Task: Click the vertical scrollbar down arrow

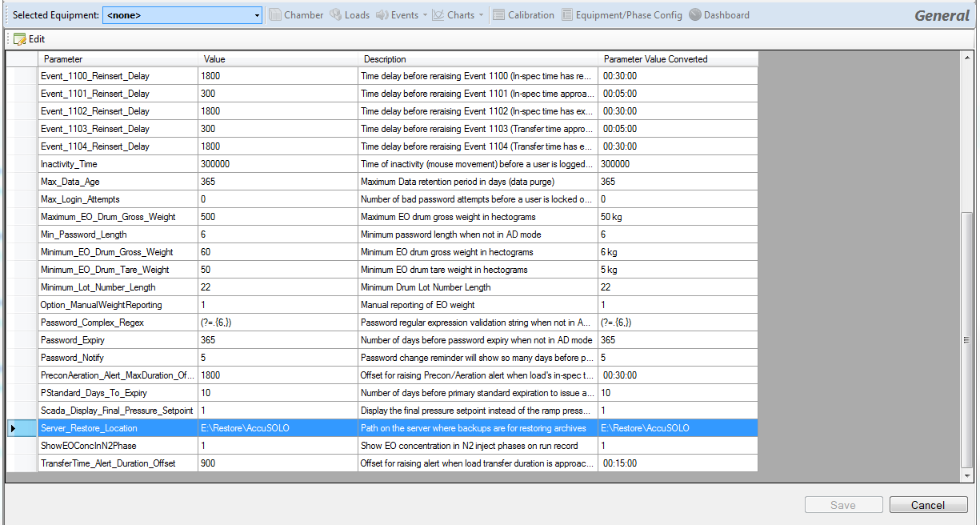Action: pyautogui.click(x=967, y=475)
